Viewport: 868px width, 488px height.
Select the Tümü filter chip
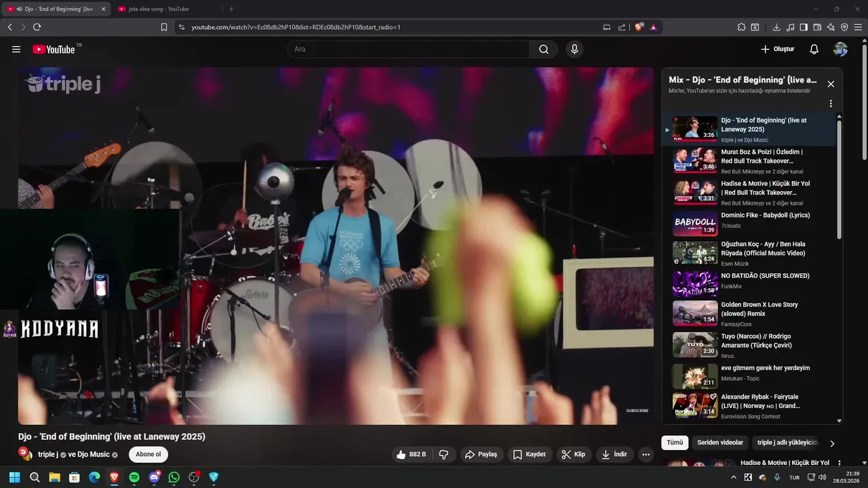click(675, 443)
